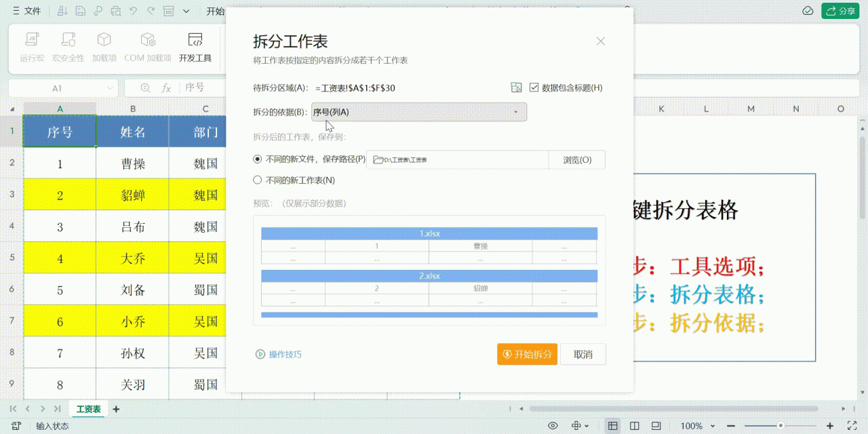The height and width of the screenshot is (434, 868).
Task: Click the 1.xlsx preview header
Action: pos(429,233)
